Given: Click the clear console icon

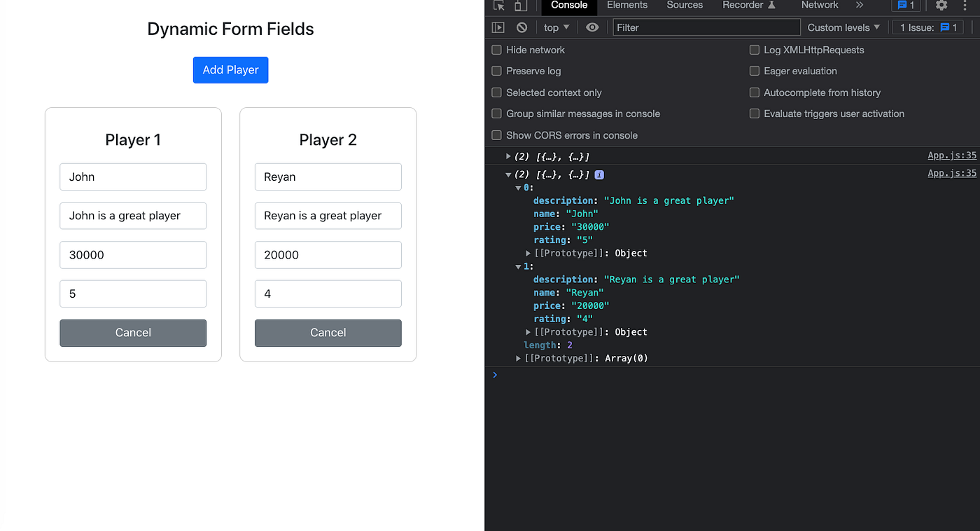Looking at the screenshot, I should tap(521, 27).
